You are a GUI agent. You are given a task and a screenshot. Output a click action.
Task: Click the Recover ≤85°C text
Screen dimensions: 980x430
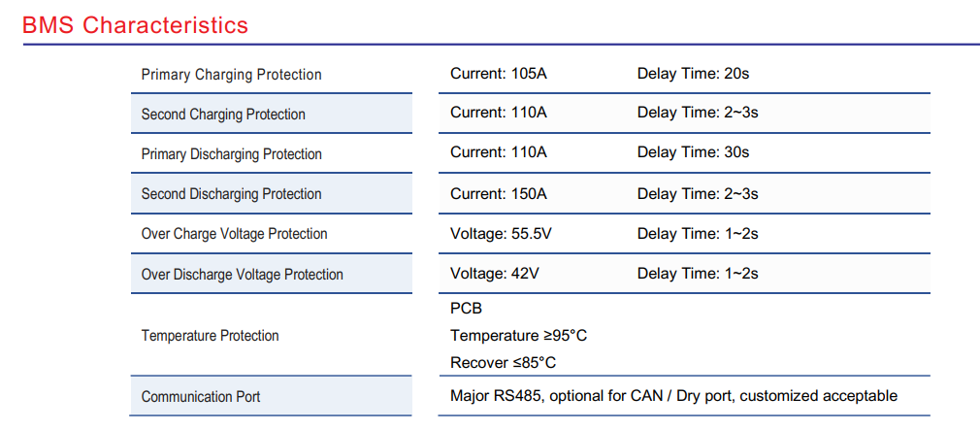pos(503,363)
